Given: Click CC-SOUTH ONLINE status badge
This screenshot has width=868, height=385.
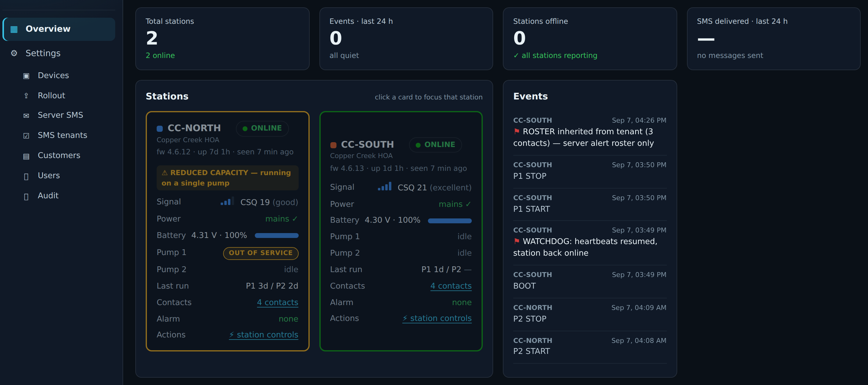Looking at the screenshot, I should pyautogui.click(x=436, y=145).
